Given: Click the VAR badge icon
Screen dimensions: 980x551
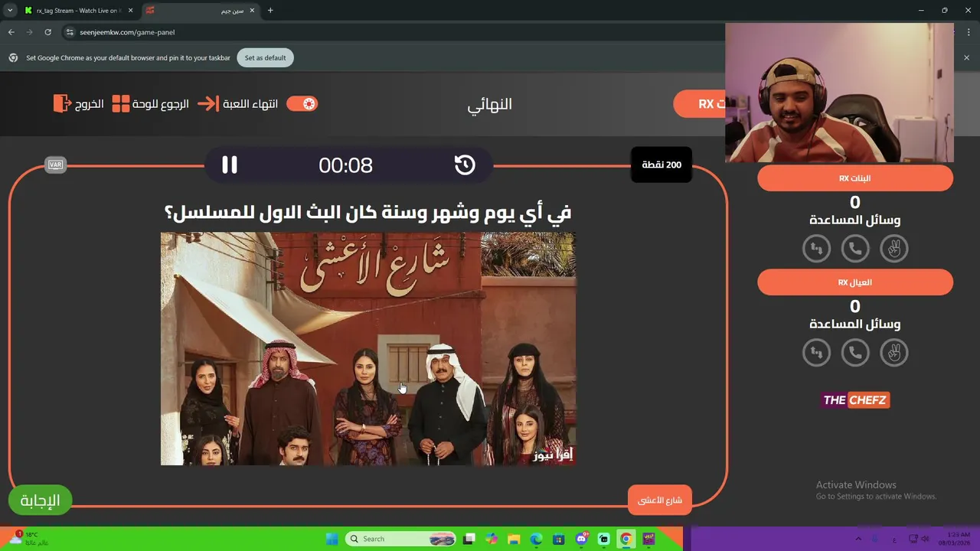Looking at the screenshot, I should coord(55,165).
